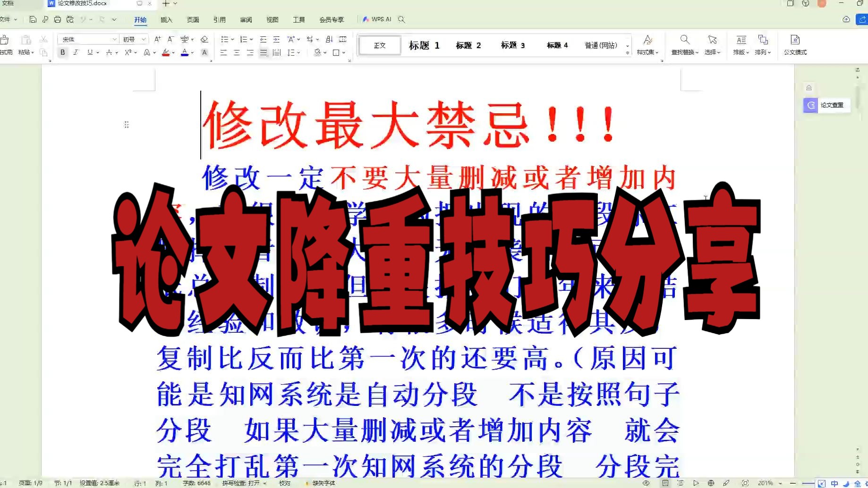868x488 pixels.
Task: Click the Copy icon below the scissors
Action: tap(43, 52)
